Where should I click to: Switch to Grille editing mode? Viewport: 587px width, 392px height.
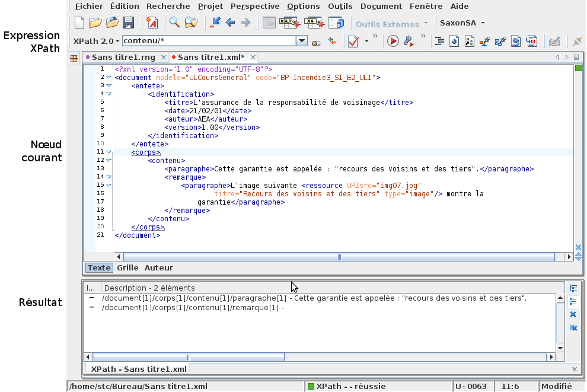(127, 267)
